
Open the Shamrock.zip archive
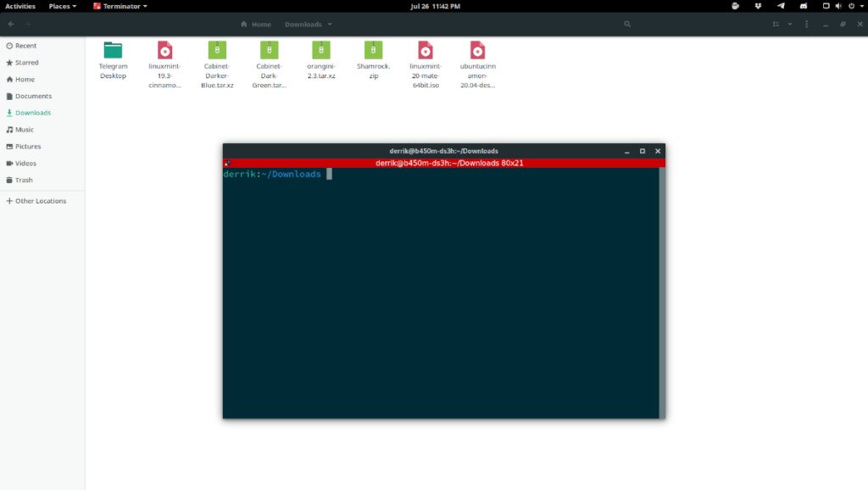[373, 51]
